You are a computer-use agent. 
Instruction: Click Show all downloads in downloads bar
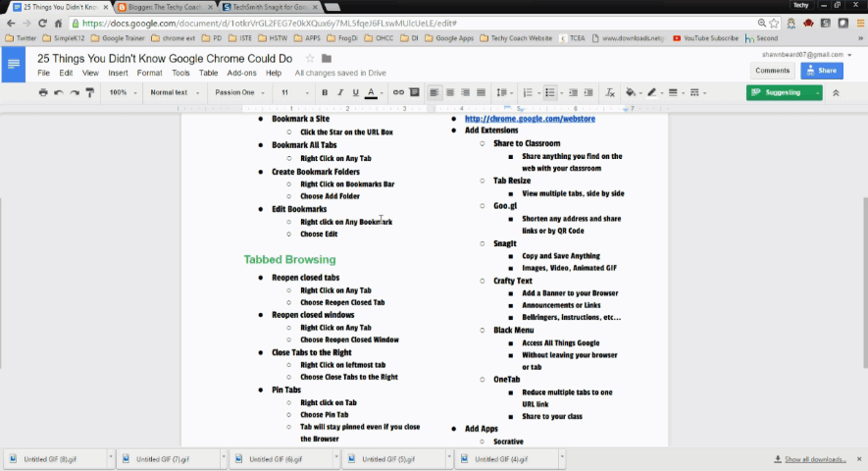pos(814,459)
